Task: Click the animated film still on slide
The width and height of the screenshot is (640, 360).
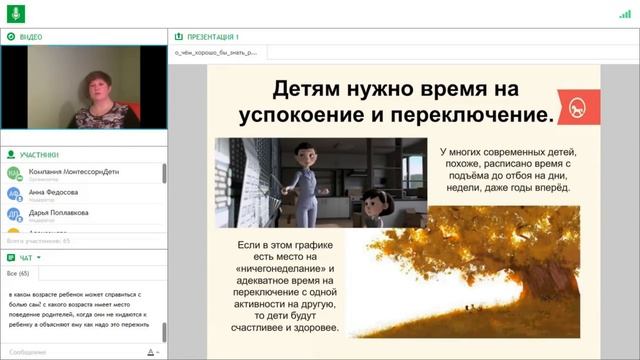Action: tap(321, 182)
